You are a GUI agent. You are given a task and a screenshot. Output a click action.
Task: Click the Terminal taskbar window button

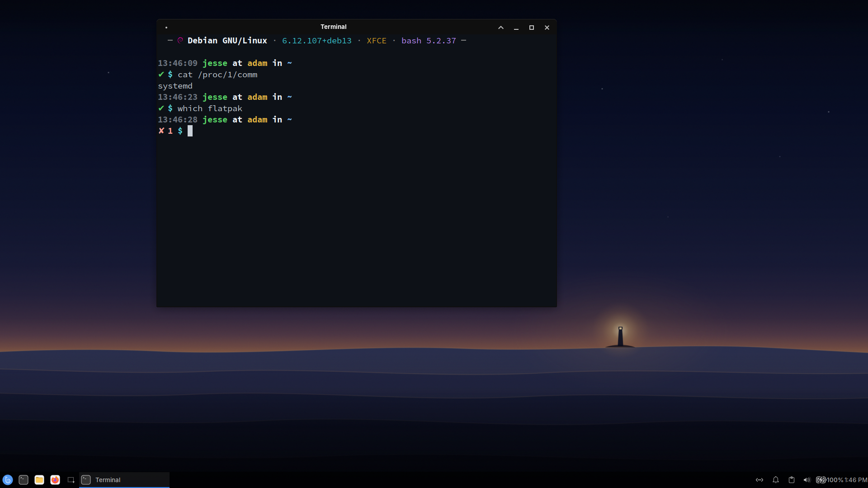tap(124, 480)
